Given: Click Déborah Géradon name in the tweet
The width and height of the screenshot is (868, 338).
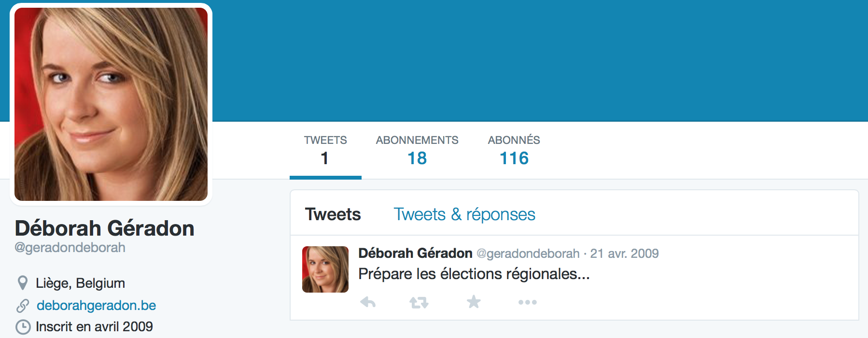Looking at the screenshot, I should click(415, 253).
